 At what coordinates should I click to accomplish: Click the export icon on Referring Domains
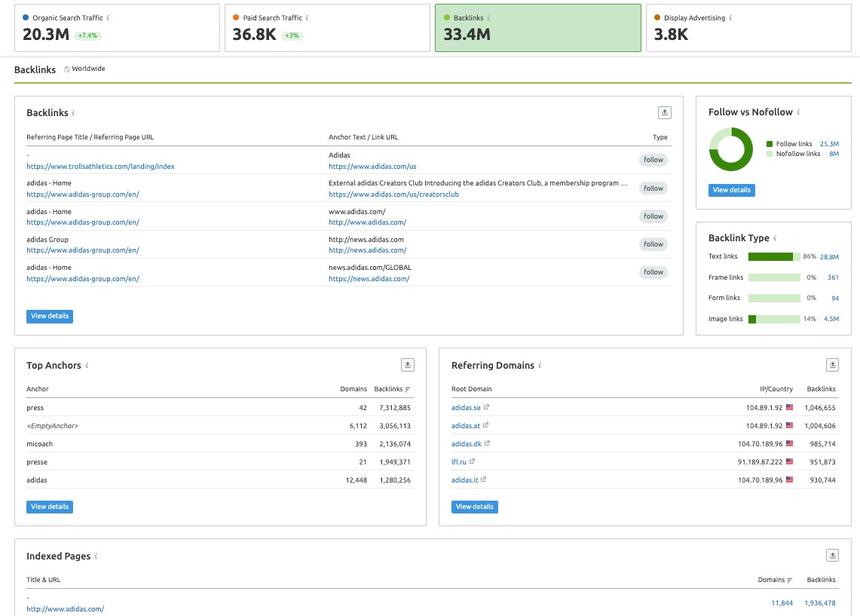pyautogui.click(x=832, y=364)
